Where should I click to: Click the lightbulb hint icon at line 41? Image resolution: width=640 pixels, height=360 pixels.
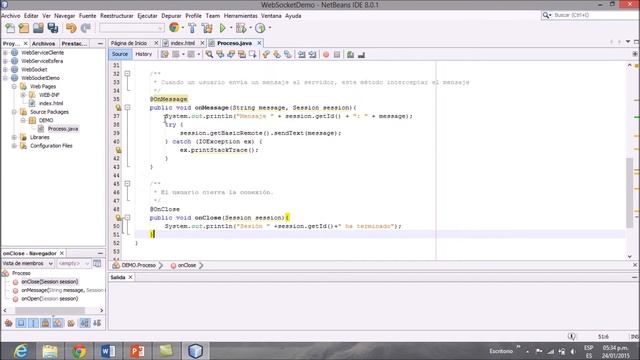pos(118,150)
